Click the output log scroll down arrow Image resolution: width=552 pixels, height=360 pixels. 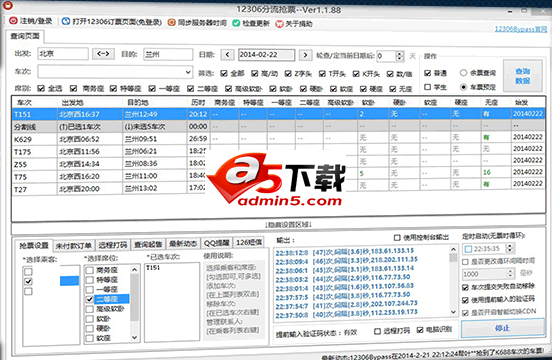(x=453, y=312)
